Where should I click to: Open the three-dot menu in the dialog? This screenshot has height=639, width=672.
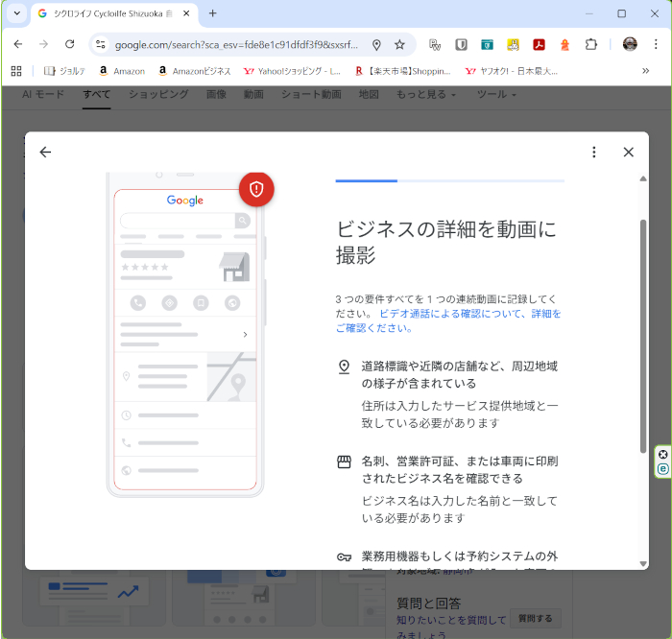click(x=594, y=152)
